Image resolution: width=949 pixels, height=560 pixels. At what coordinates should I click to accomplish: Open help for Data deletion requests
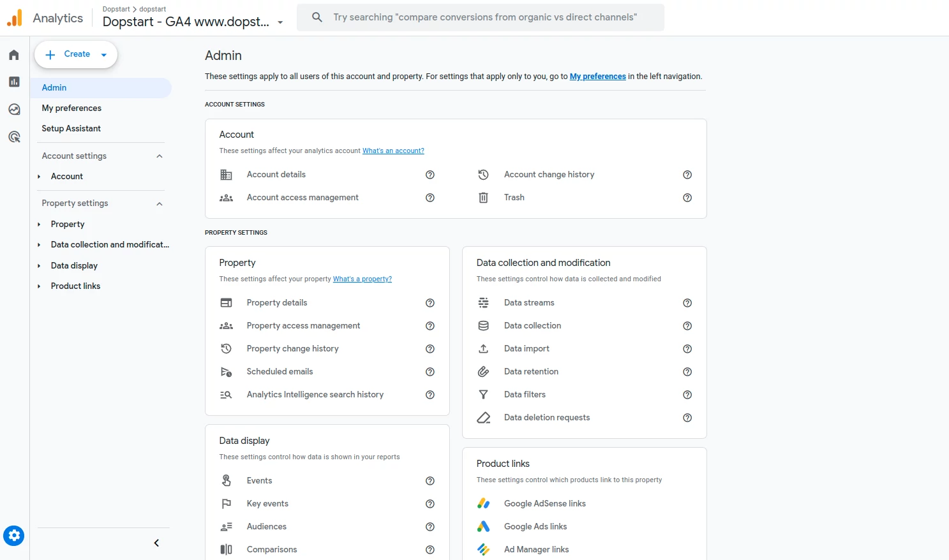(x=687, y=418)
